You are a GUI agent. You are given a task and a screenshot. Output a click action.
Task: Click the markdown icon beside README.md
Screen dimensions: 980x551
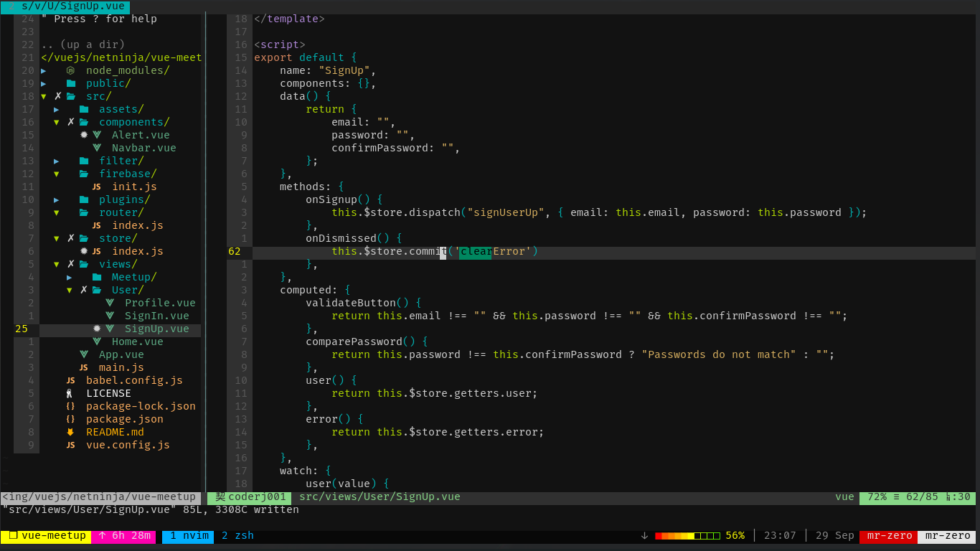click(70, 432)
